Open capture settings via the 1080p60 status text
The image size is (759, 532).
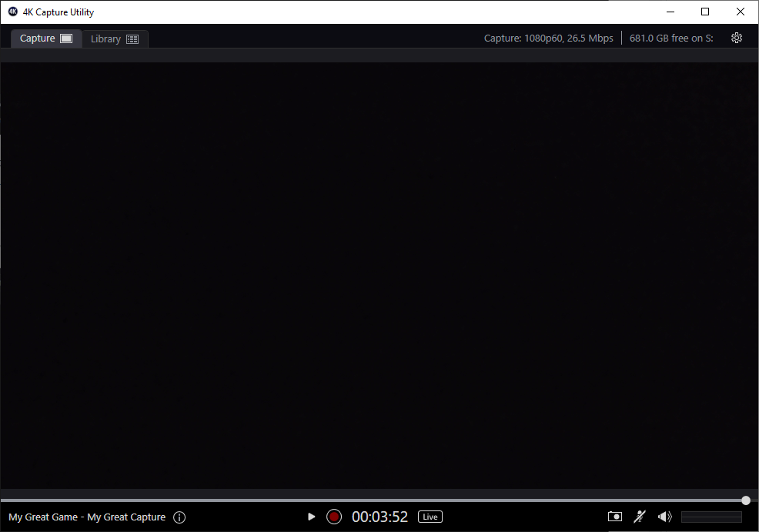[x=548, y=37]
